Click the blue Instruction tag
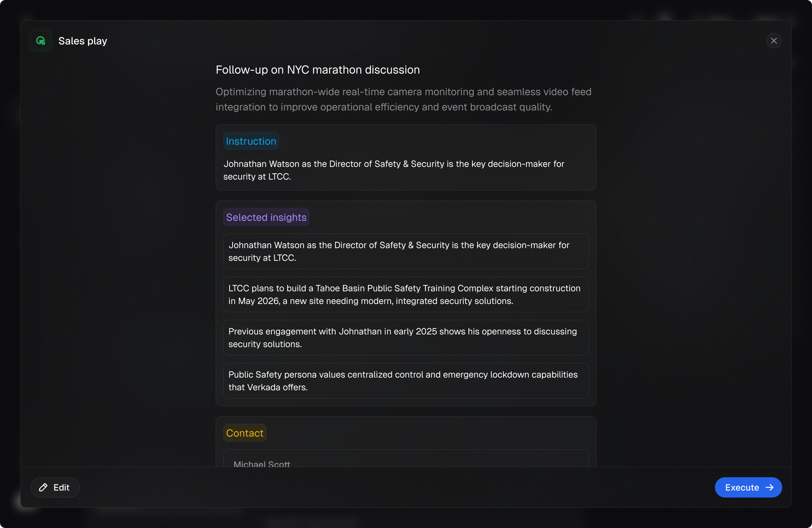The image size is (812, 528). (251, 141)
